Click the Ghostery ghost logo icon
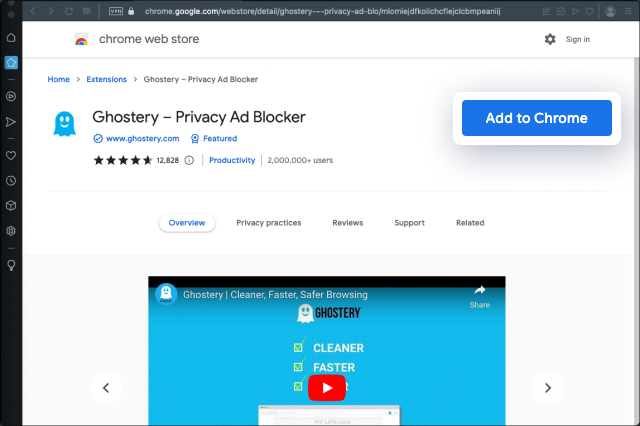Viewport: 640px width, 426px height. [64, 125]
